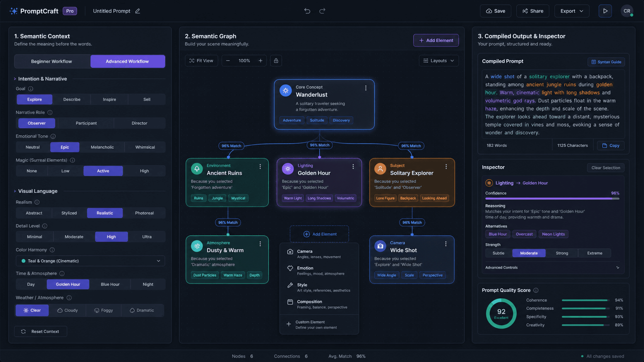The width and height of the screenshot is (644, 362).
Task: Set Magic level to High
Action: point(144,171)
